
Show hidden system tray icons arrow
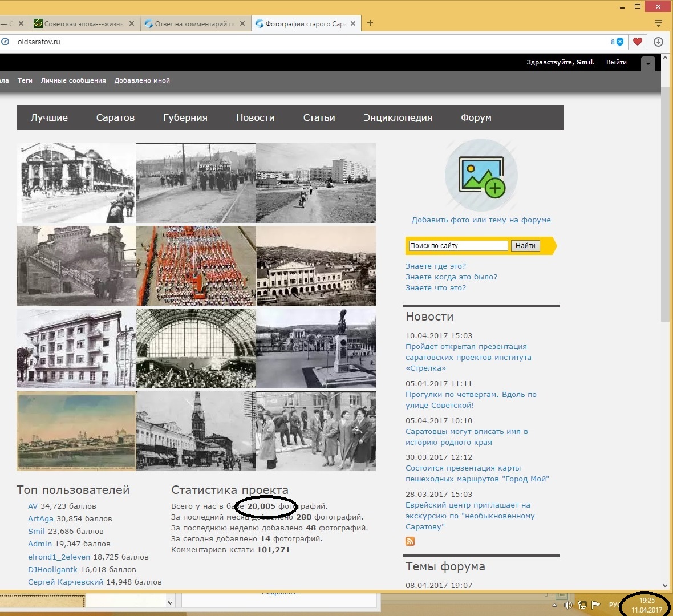pos(554,605)
